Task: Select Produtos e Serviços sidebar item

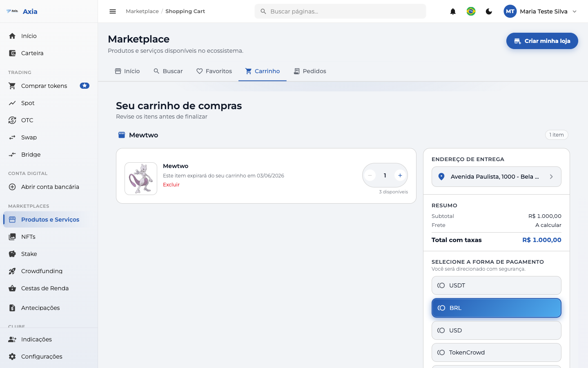Action: click(49, 220)
